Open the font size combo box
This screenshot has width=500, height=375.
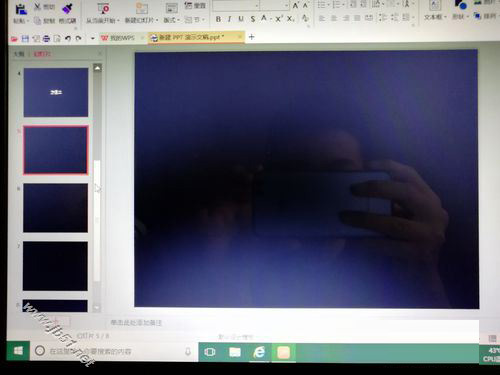coord(275,5)
